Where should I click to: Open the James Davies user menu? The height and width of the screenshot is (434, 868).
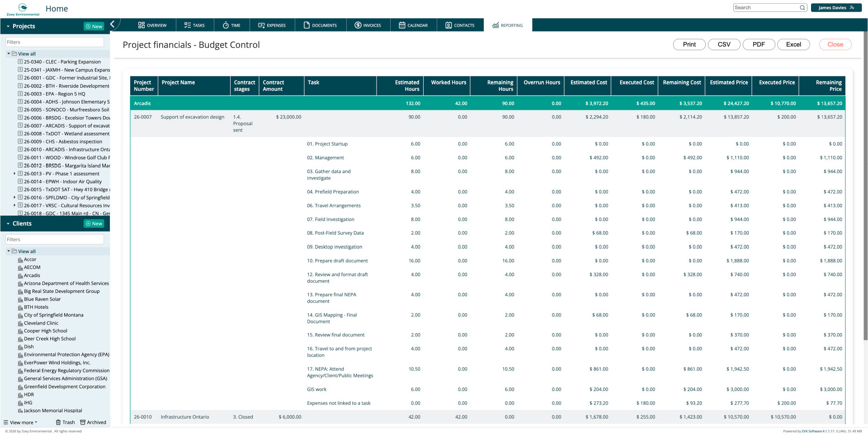(836, 8)
